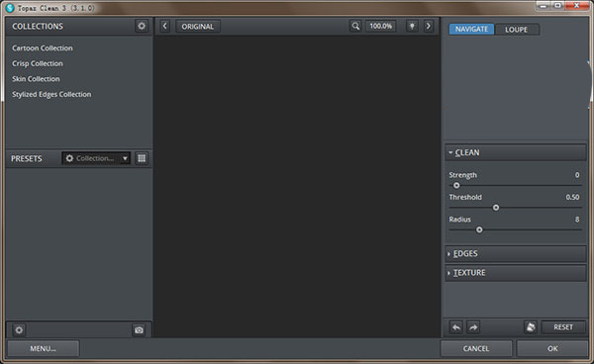Click the CANCEL button
Image resolution: width=594 pixels, height=364 pixels.
pyautogui.click(x=476, y=348)
